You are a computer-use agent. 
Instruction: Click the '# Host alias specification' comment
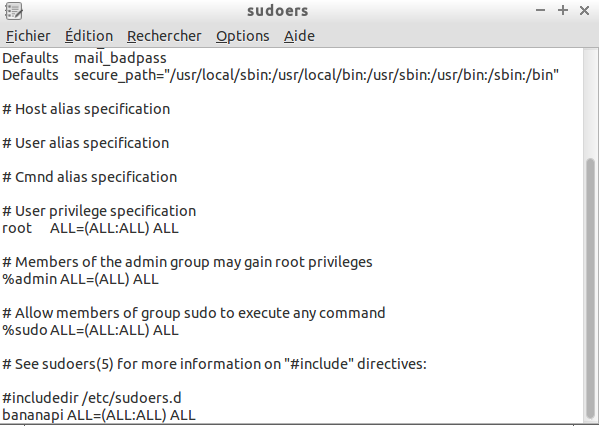(x=86, y=109)
